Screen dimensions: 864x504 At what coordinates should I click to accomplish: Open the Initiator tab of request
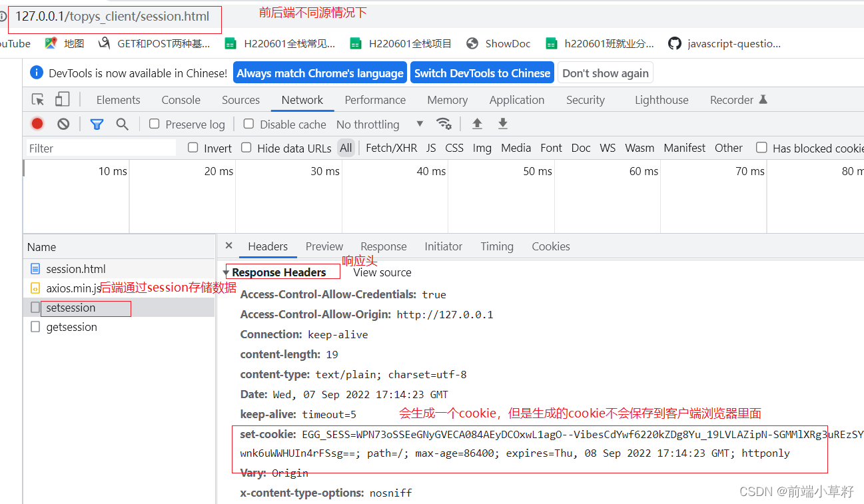pos(443,246)
